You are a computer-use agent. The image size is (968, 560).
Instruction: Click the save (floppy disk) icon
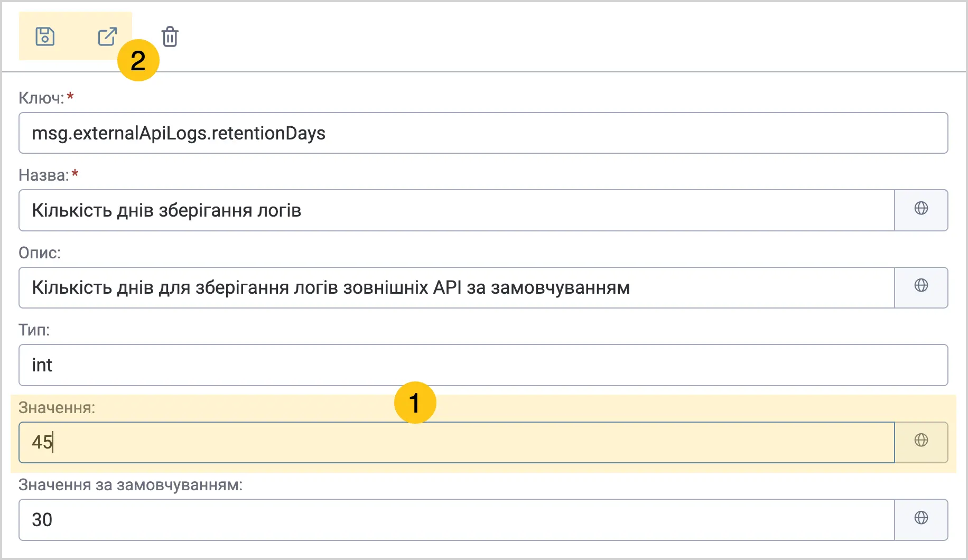click(45, 36)
